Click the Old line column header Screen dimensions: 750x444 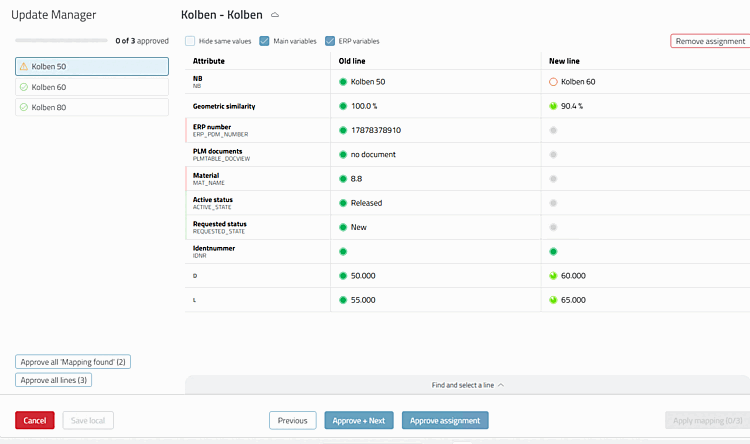pyautogui.click(x=352, y=61)
